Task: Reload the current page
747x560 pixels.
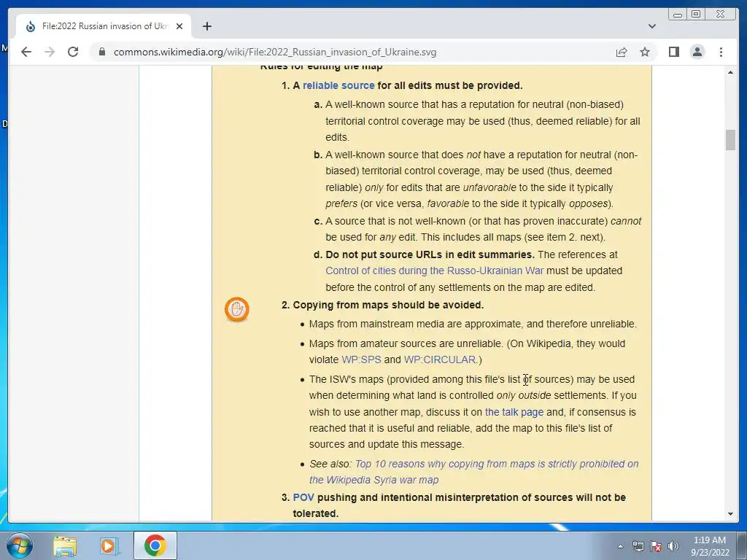Action: 73,52
